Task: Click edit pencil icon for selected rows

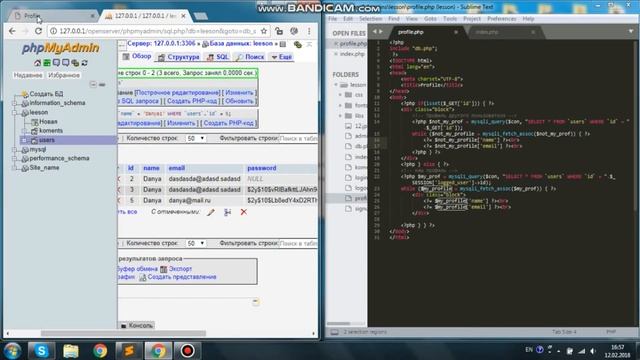Action: tap(211, 212)
